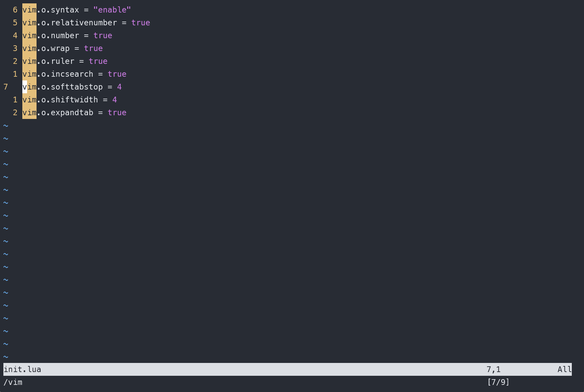Click the value 4 on shiftwidth line

(x=115, y=100)
